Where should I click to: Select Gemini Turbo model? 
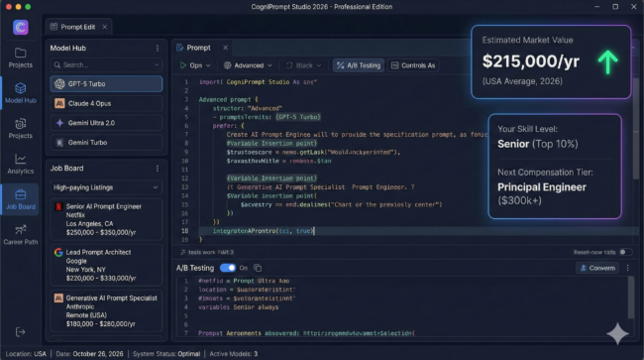(x=106, y=143)
